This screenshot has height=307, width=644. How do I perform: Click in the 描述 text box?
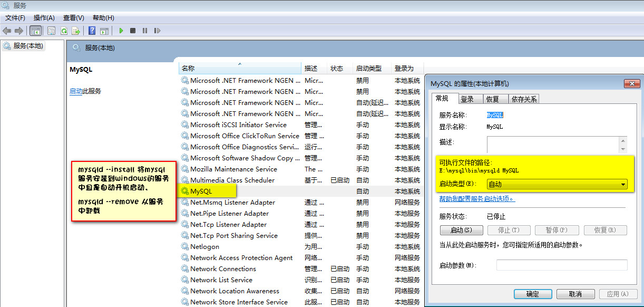(x=553, y=145)
